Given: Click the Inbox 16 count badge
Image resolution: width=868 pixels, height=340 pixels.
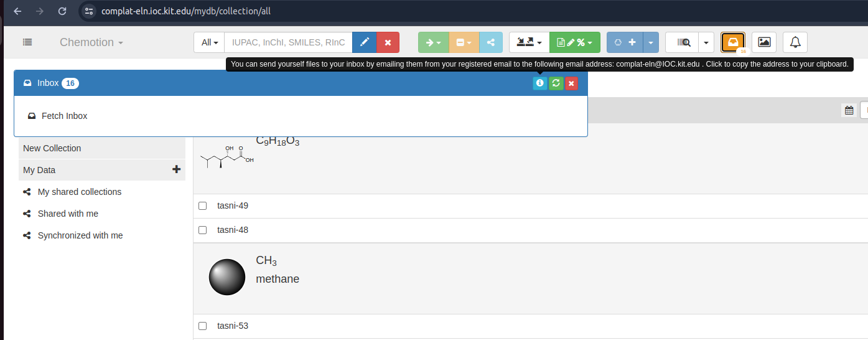Looking at the screenshot, I should click(70, 83).
